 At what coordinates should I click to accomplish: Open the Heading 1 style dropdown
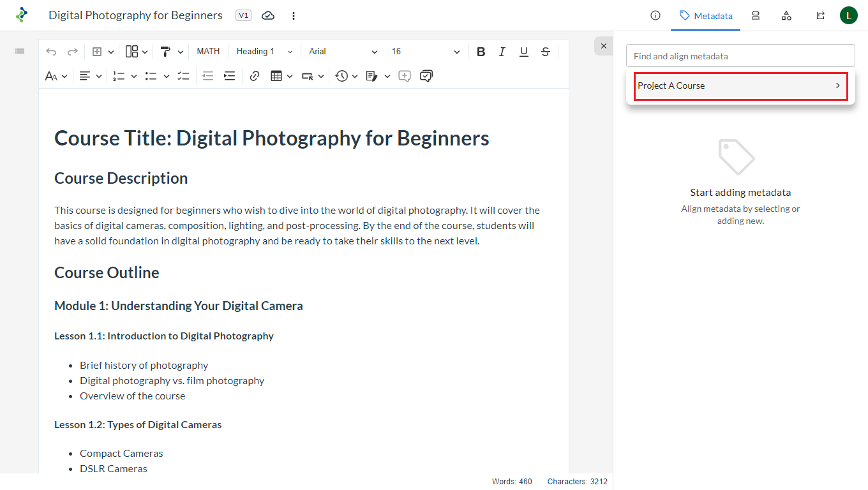(x=264, y=52)
